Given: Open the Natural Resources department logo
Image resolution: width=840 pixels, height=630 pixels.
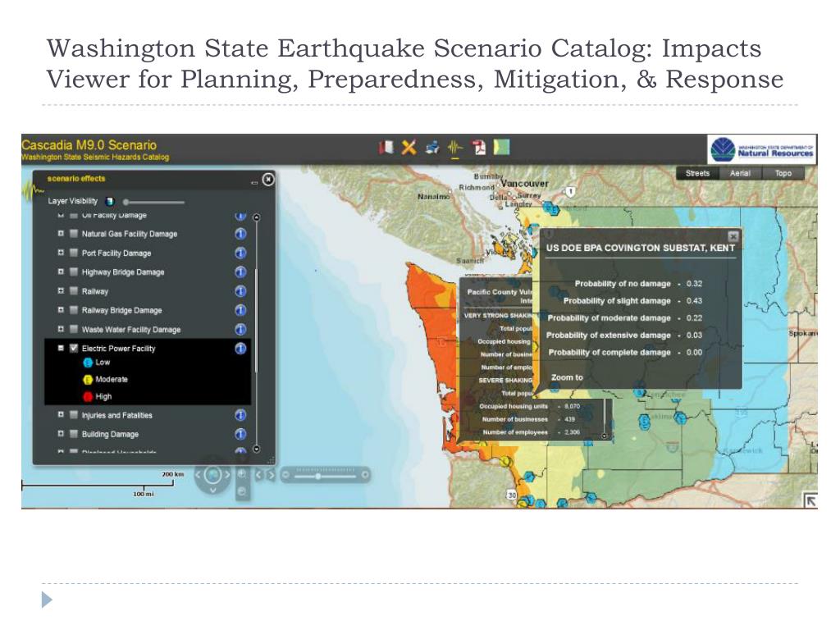Looking at the screenshot, I should click(x=762, y=149).
